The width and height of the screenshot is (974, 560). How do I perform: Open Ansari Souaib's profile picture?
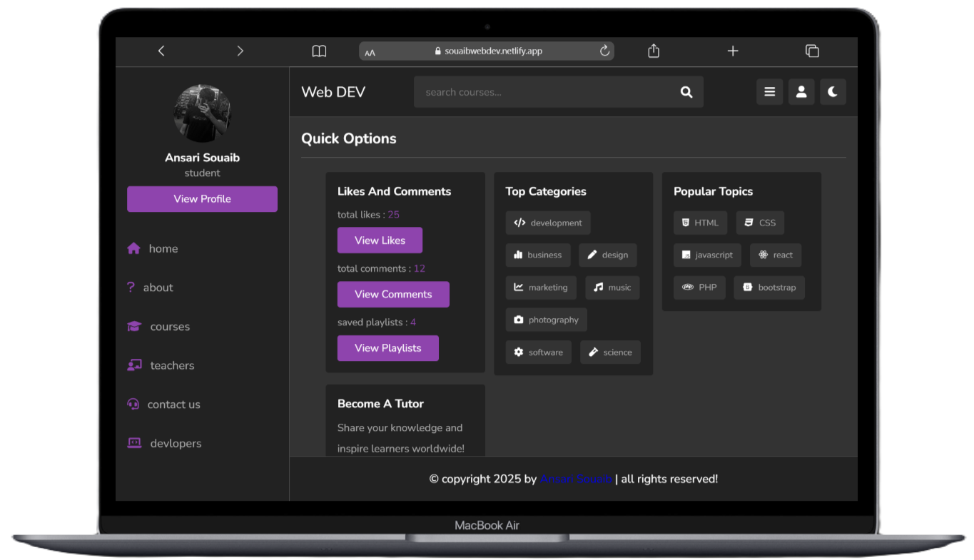coord(203,113)
